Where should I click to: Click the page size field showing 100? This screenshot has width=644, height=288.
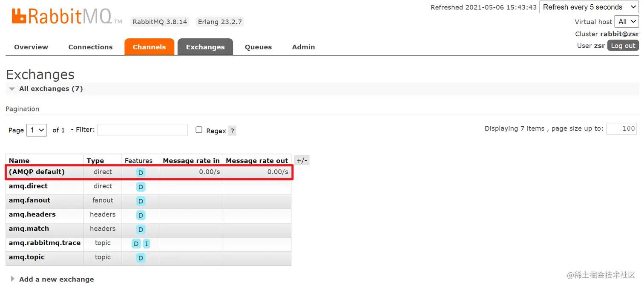(621, 128)
